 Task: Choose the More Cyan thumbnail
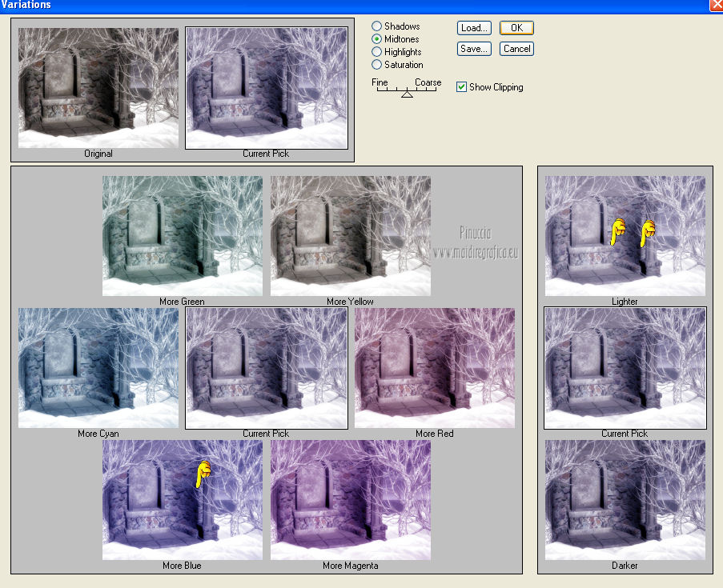(98, 368)
